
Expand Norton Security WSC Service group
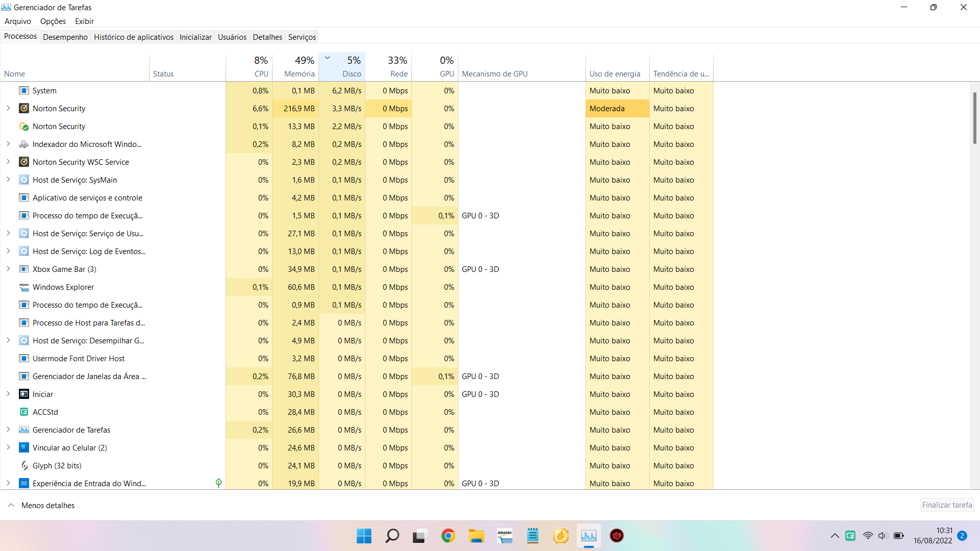(8, 162)
